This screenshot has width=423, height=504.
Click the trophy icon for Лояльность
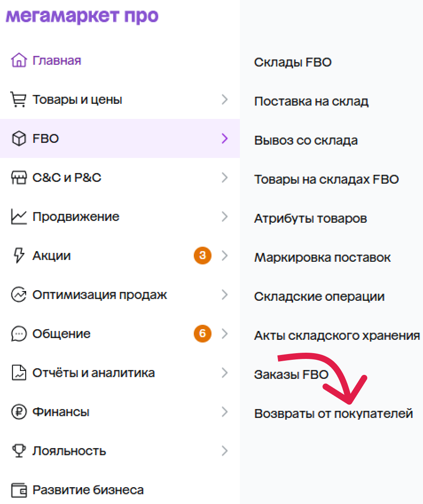(x=19, y=451)
